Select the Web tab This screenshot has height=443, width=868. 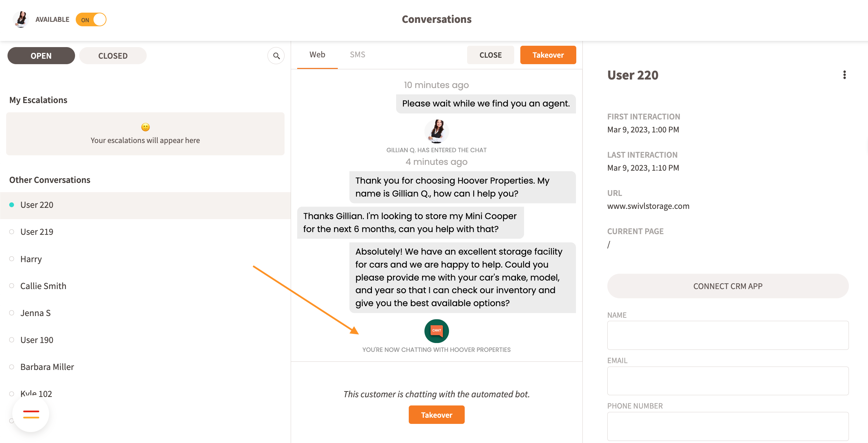point(317,55)
